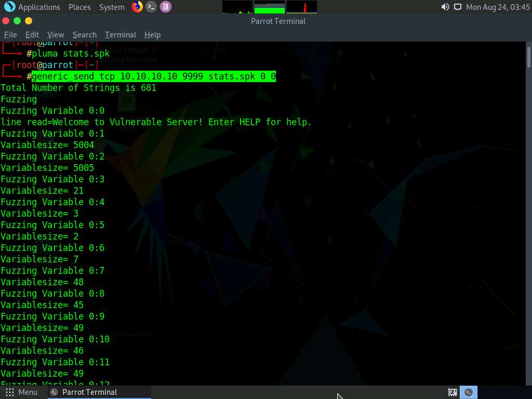532x399 pixels.
Task: Open the purple text editor launcher
Action: pyautogui.click(x=166, y=7)
